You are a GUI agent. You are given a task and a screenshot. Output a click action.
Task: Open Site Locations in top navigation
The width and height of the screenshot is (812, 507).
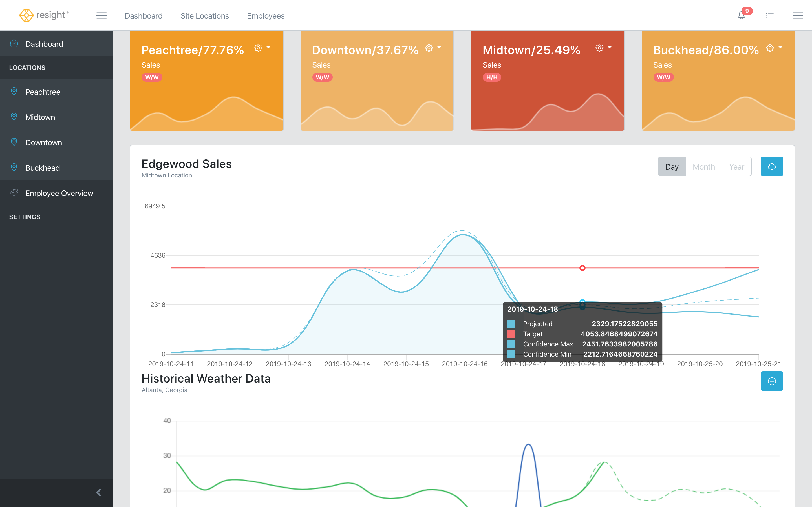click(x=205, y=16)
